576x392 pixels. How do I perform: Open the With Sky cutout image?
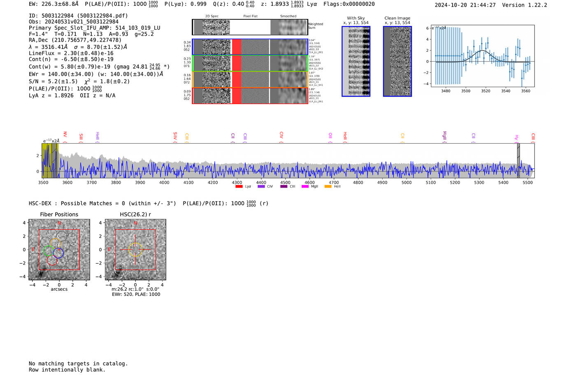[356, 61]
